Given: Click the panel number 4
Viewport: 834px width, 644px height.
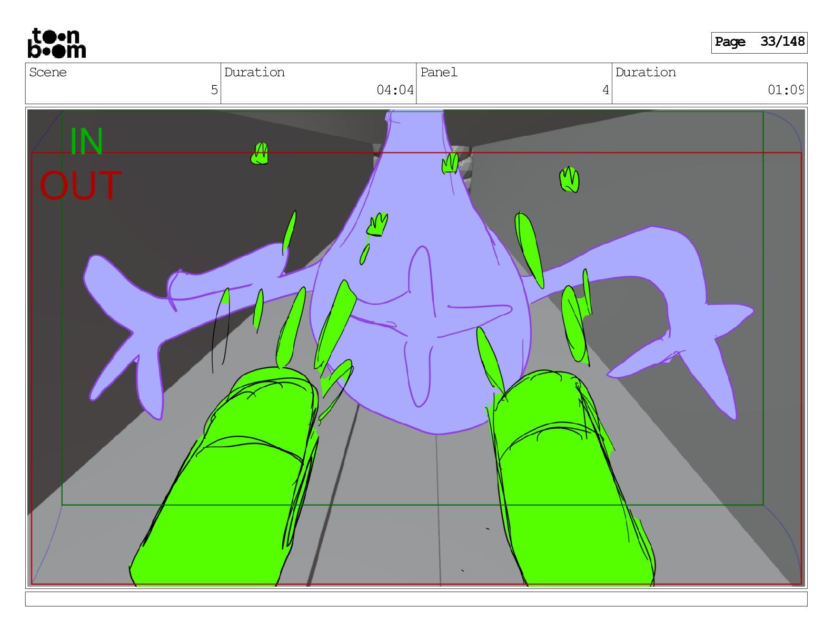Looking at the screenshot, I should pyautogui.click(x=605, y=90).
